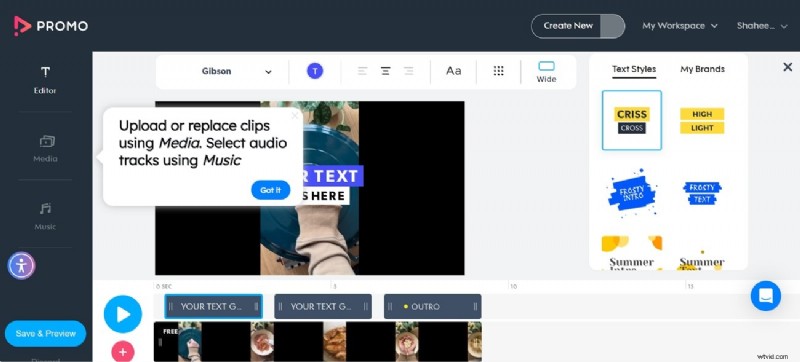This screenshot has width=800, height=362.
Task: Click the 0 SEC timeline ruler mark
Action: pyautogui.click(x=164, y=287)
